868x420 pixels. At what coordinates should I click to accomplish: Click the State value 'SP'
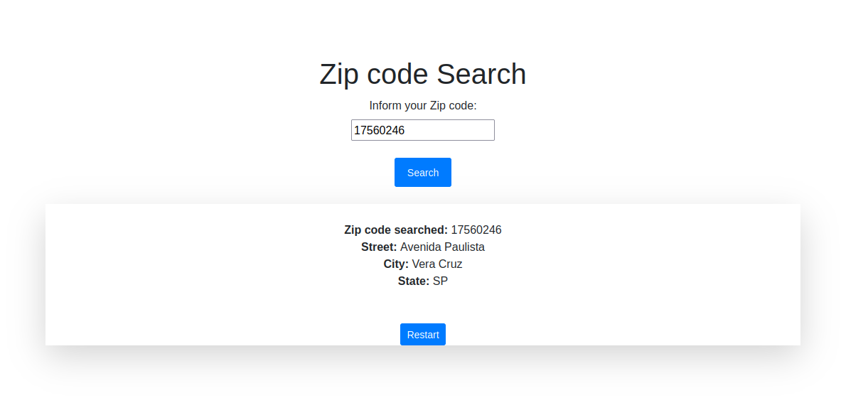coord(440,281)
